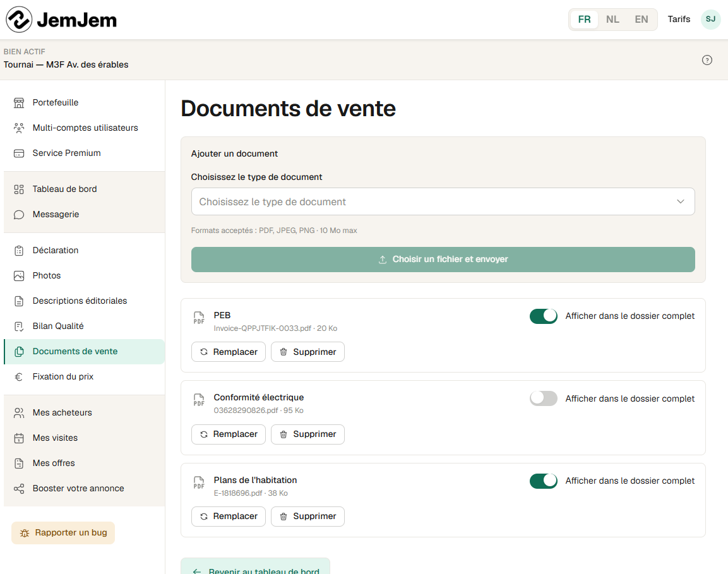This screenshot has height=574, width=728.
Task: Click the JemJem logo icon
Action: [x=19, y=20]
